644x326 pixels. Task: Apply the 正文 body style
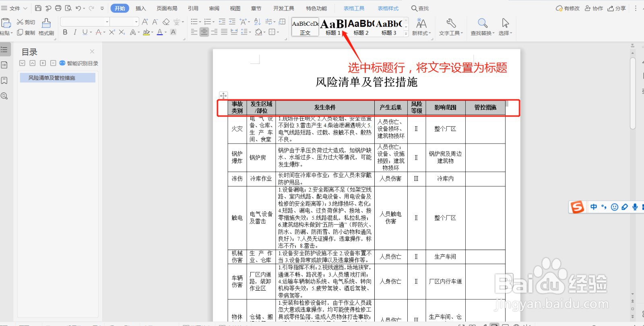pyautogui.click(x=305, y=27)
